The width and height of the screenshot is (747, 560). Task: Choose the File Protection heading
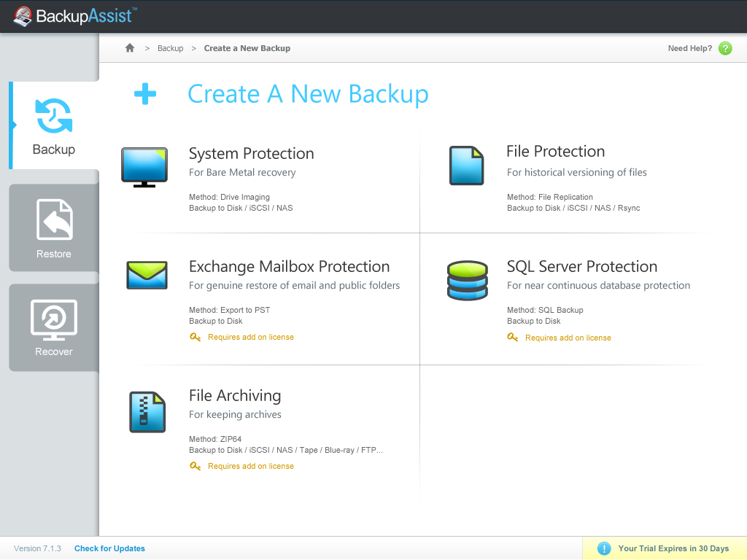click(x=555, y=152)
